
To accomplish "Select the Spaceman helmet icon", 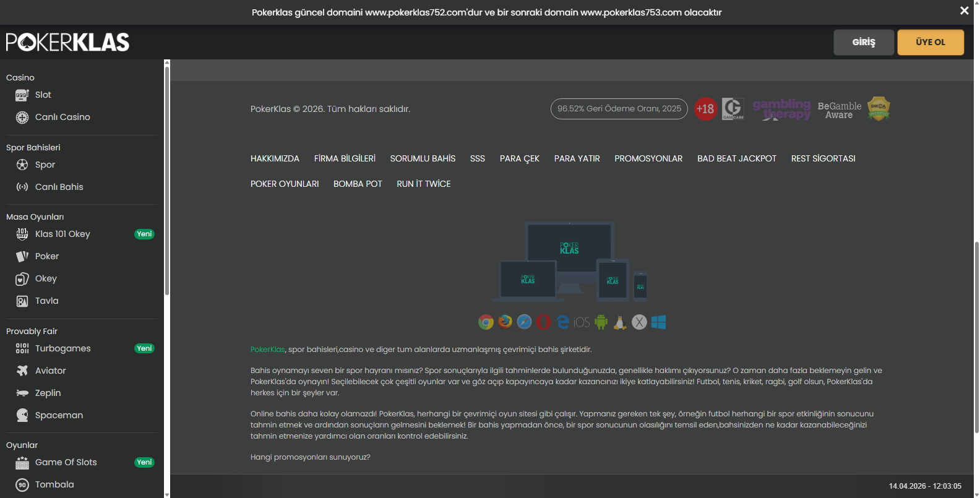I will point(22,415).
